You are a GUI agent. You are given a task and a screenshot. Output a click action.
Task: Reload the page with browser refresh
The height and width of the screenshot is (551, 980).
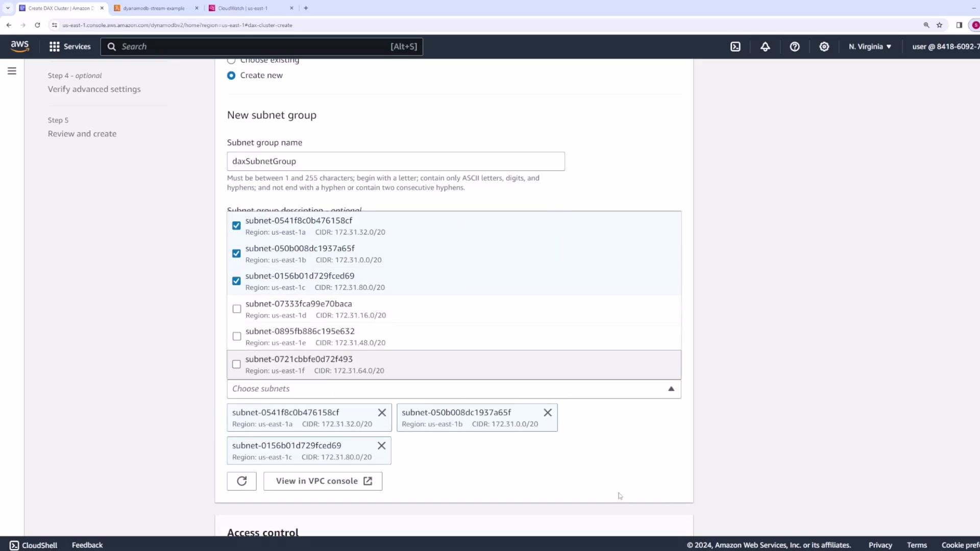[37, 25]
